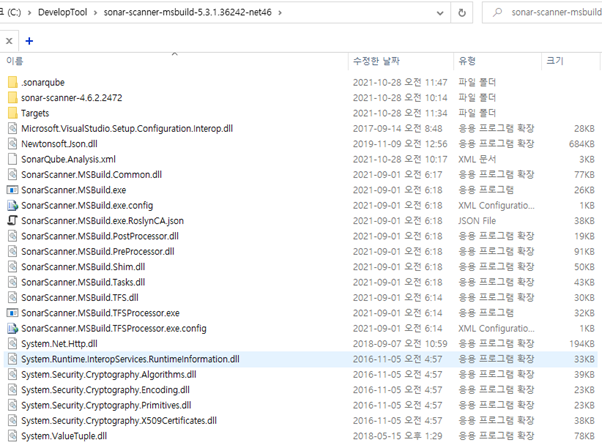Click date 2018-05-15 오후 1:29

tap(397, 436)
